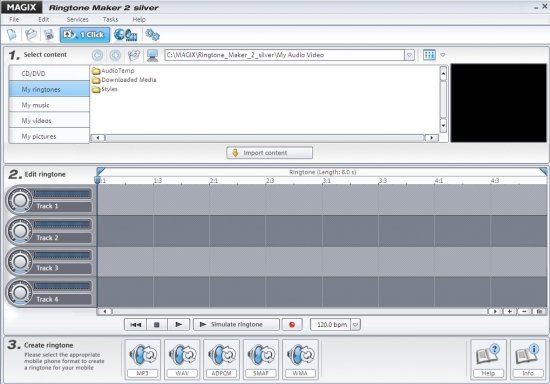Open the Services menu
The image size is (550, 384).
click(x=78, y=19)
